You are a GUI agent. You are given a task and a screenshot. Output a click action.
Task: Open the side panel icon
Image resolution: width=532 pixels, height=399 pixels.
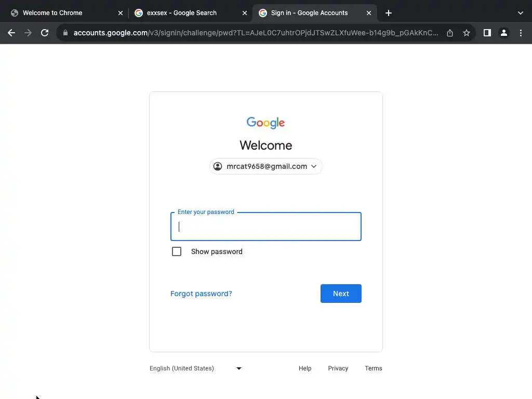click(487, 33)
